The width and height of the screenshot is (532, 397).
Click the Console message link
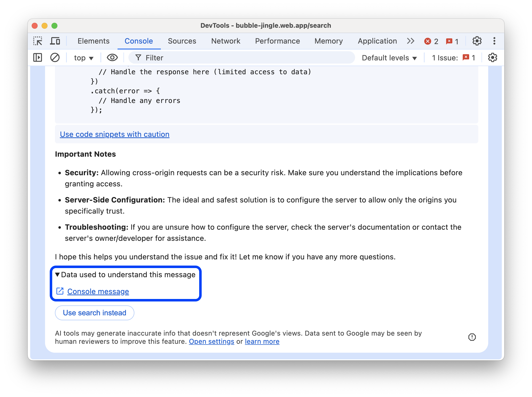(97, 292)
